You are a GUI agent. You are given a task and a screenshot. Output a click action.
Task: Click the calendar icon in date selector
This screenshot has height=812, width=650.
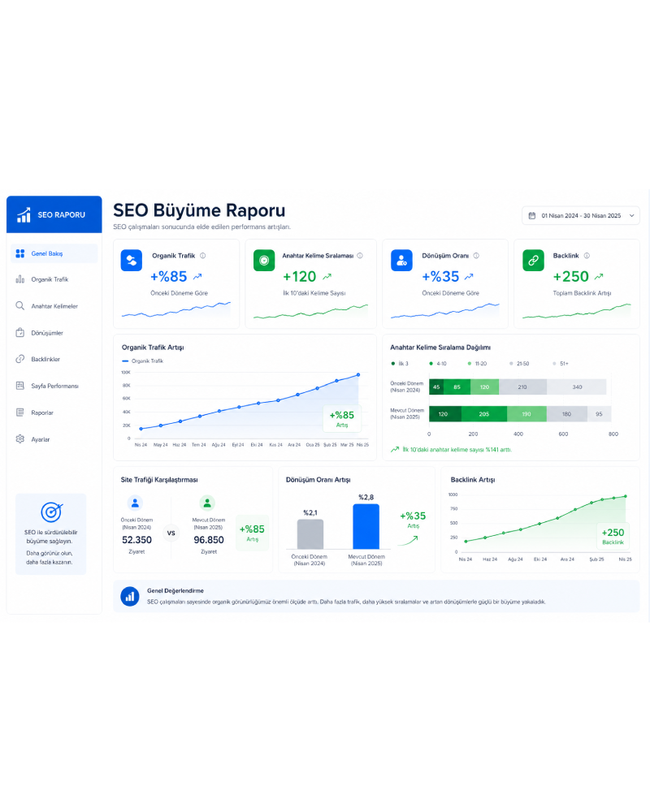pyautogui.click(x=532, y=216)
